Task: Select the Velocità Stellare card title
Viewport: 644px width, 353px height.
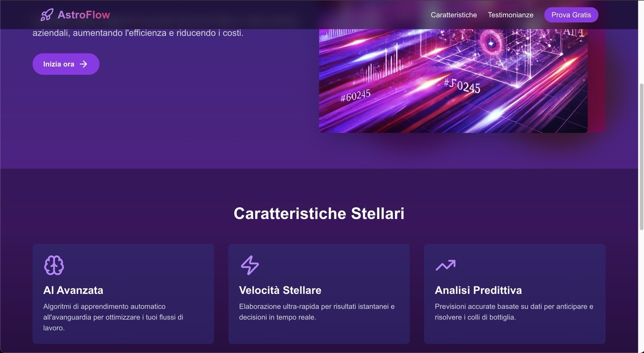Action: (x=280, y=290)
